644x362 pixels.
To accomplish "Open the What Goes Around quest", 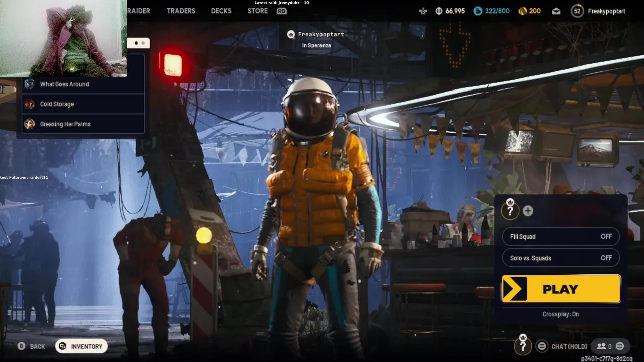I will click(x=84, y=84).
